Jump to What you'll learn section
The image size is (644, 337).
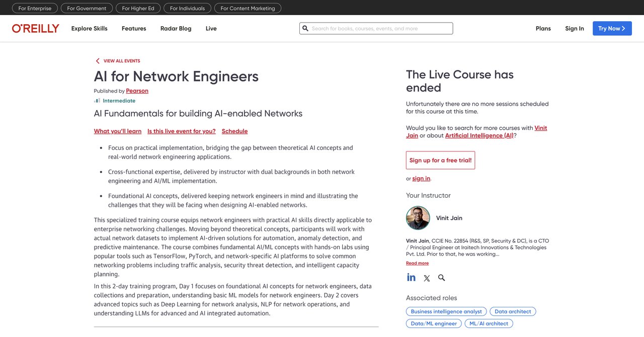pos(118,131)
